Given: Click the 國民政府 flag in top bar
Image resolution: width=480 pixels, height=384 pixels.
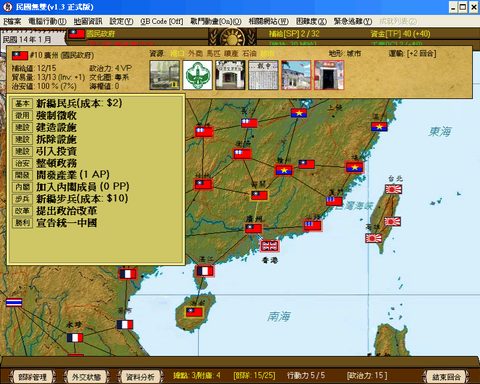Looking at the screenshot, I should pyautogui.click(x=77, y=34).
